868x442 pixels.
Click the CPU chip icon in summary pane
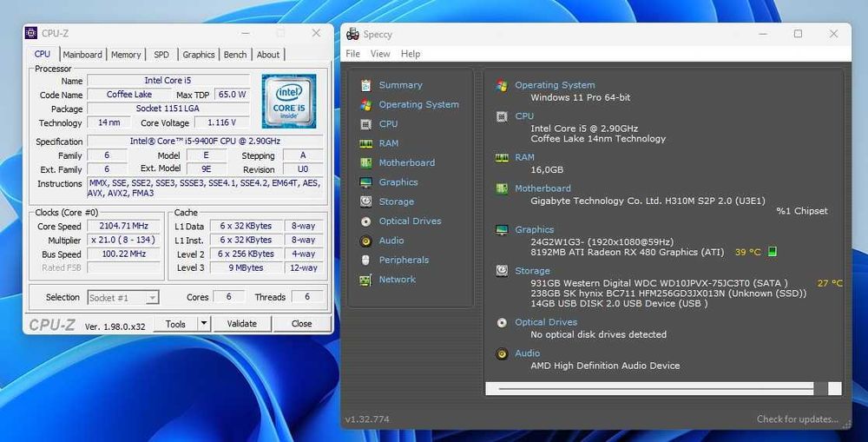(x=502, y=116)
